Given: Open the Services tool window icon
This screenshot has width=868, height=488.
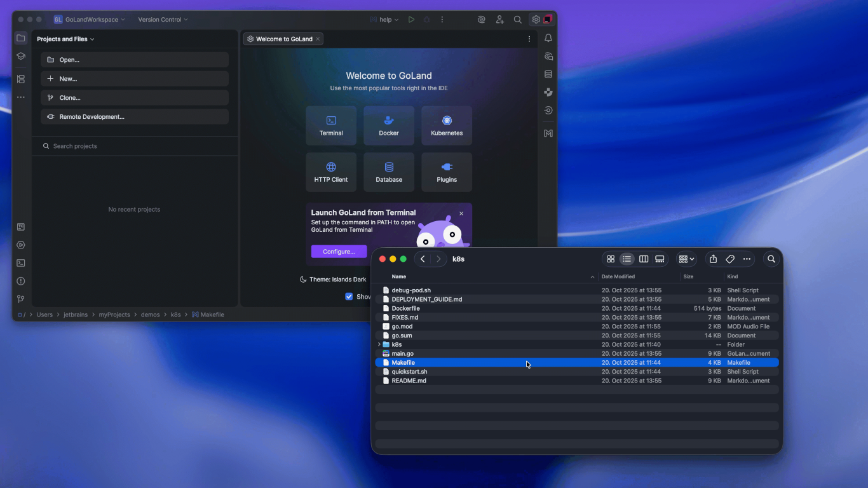Looking at the screenshot, I should coord(21,245).
